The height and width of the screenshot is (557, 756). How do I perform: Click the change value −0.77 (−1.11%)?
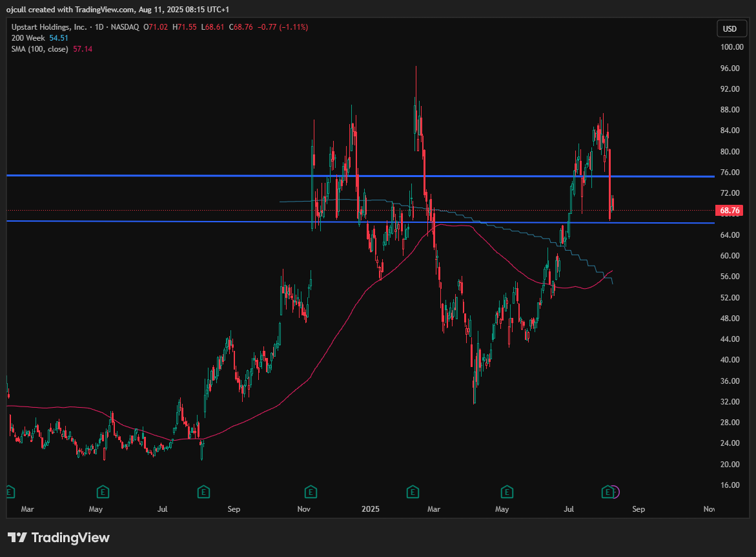click(283, 27)
